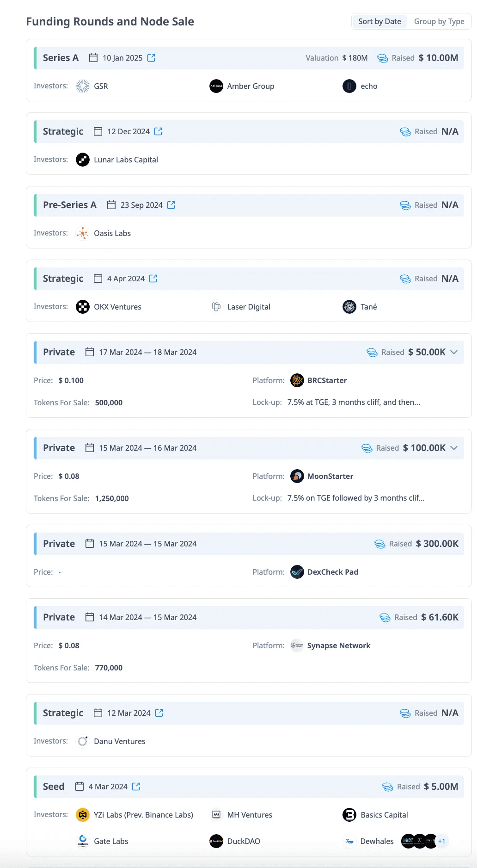Switch to Group by Type view

pyautogui.click(x=439, y=21)
